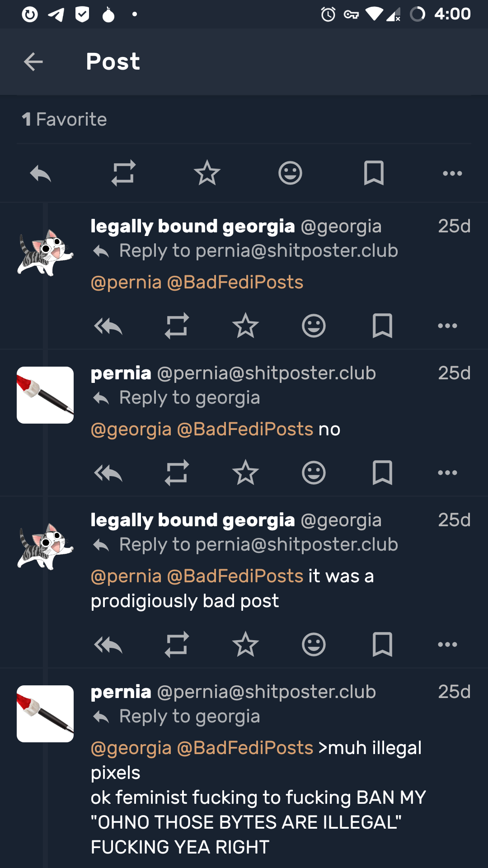Bookmark the "prodigiously bad post" reply
The height and width of the screenshot is (868, 488).
pos(382,645)
